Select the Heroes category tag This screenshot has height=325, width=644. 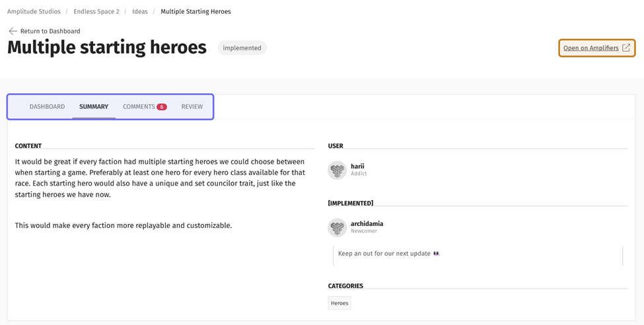pos(340,303)
